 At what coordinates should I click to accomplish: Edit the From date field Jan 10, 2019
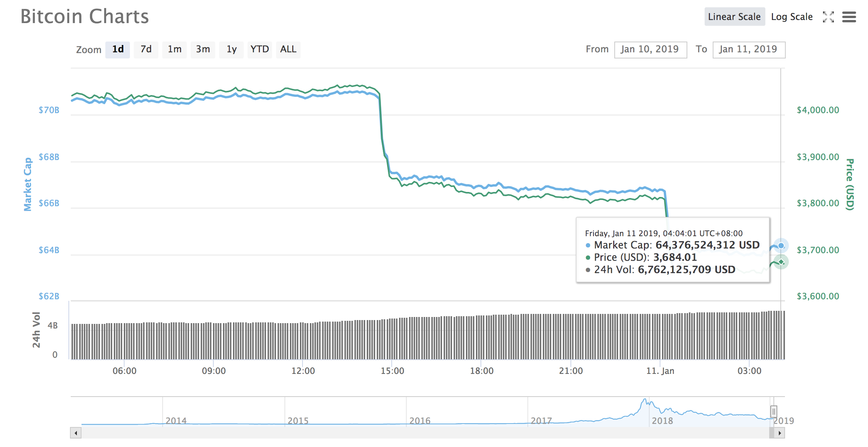tap(650, 50)
